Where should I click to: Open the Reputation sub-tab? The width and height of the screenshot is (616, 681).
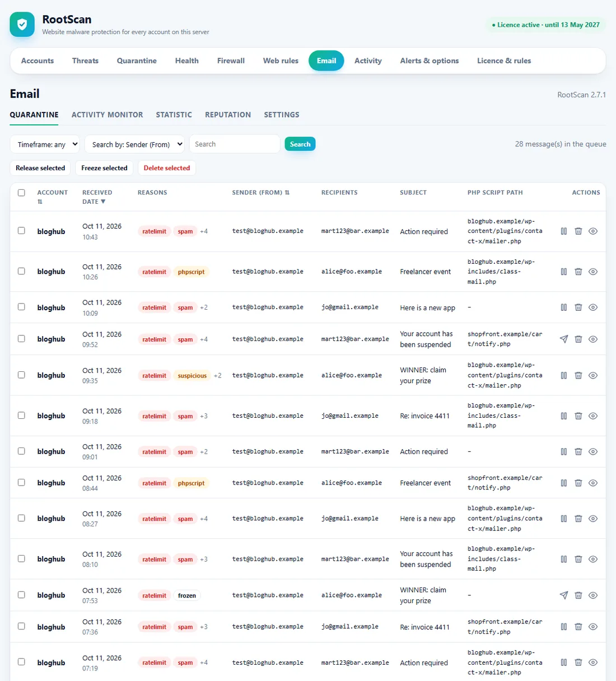228,115
